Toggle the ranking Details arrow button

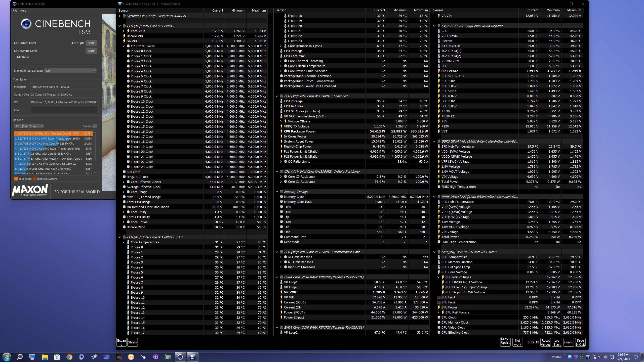(95, 126)
